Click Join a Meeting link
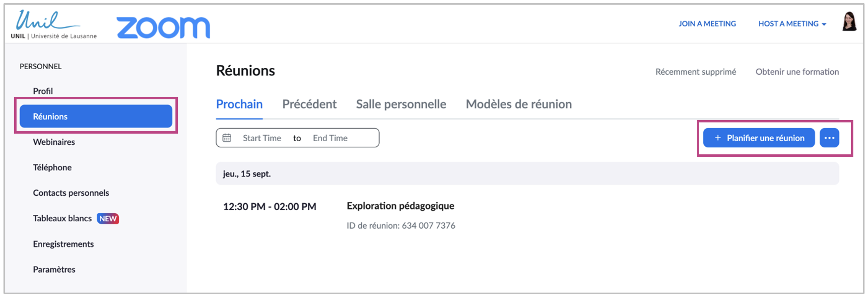Image resolution: width=868 pixels, height=298 pixels. tap(707, 24)
